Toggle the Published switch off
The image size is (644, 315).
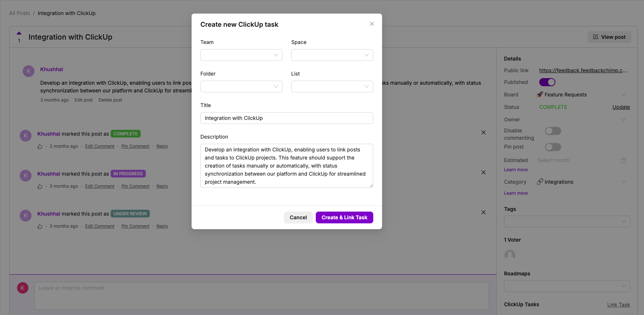(547, 82)
